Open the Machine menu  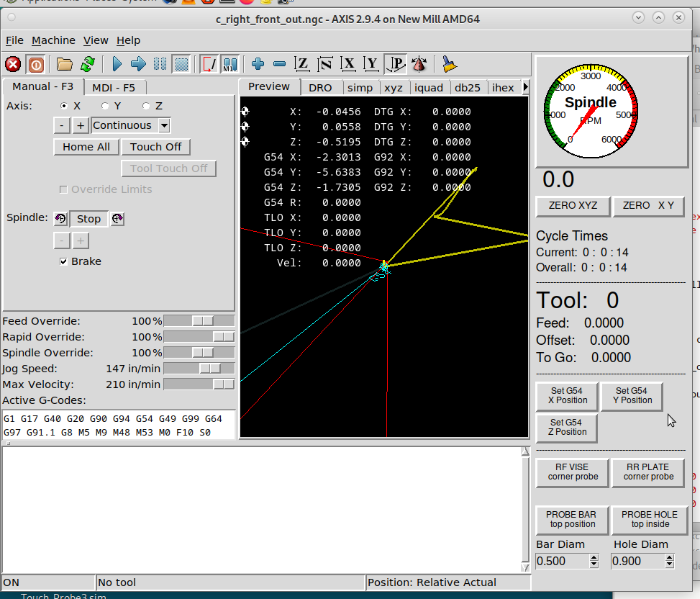click(53, 40)
